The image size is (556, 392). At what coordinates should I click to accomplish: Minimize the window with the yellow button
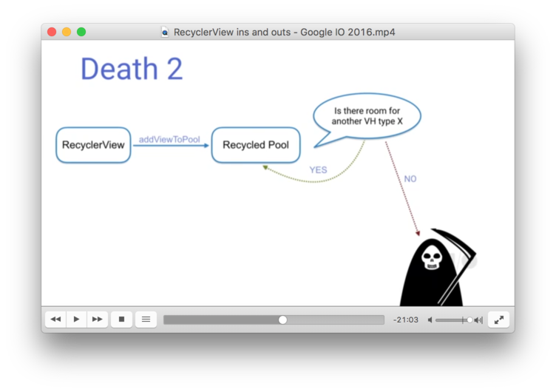click(x=67, y=32)
